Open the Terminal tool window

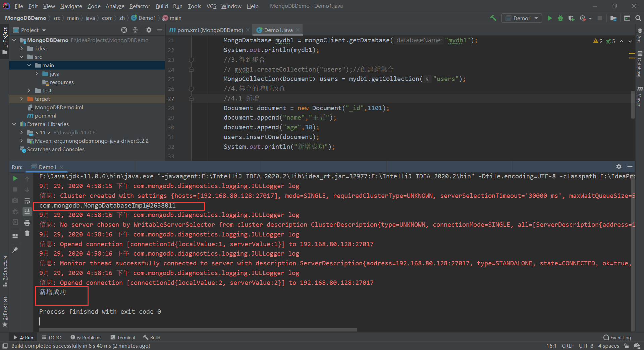pyautogui.click(x=122, y=338)
